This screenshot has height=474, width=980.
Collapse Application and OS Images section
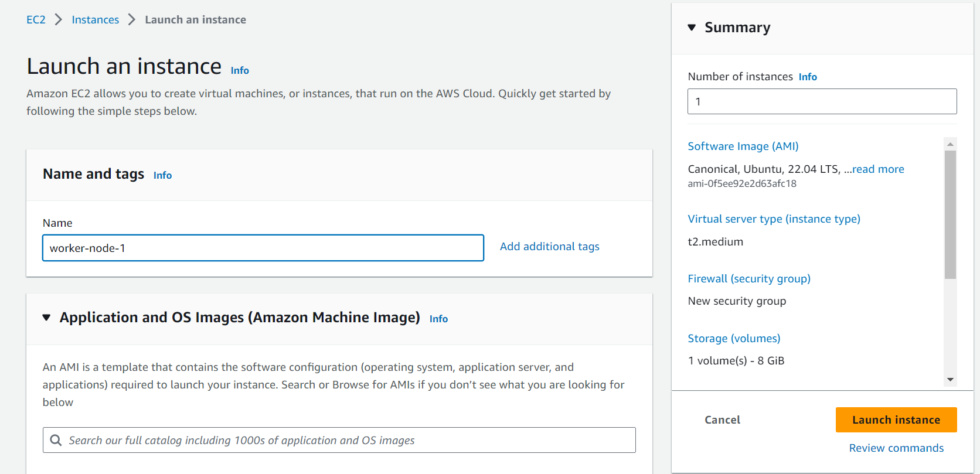(46, 318)
